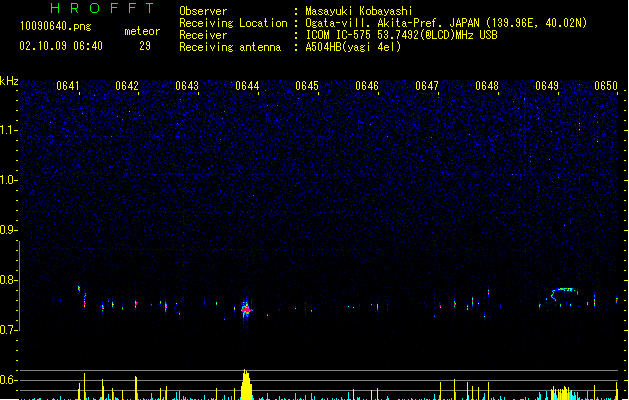
Task: Click the 0645 time marker
Action: pos(307,86)
